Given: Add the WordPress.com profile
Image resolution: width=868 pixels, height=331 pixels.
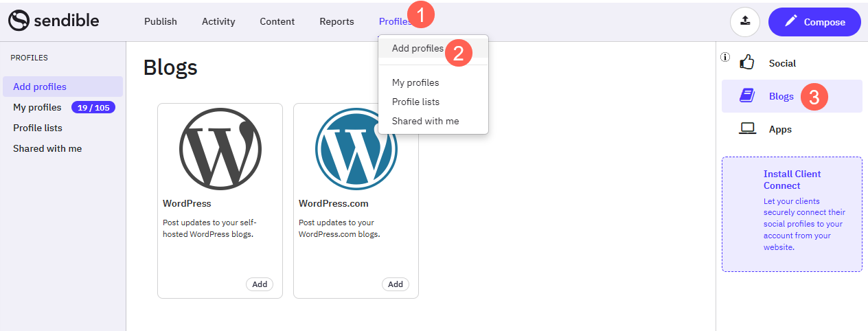Looking at the screenshot, I should [396, 284].
